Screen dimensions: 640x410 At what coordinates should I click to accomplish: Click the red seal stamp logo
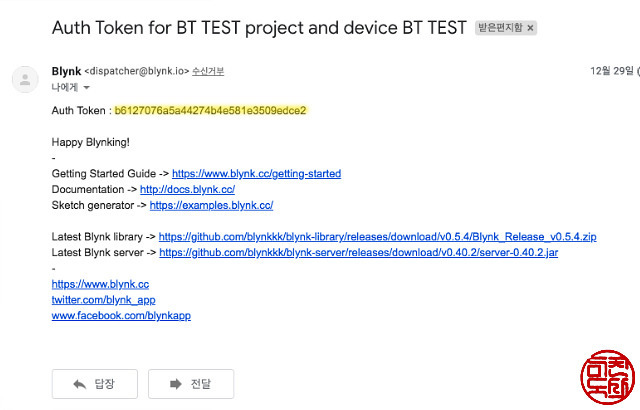coord(607,377)
